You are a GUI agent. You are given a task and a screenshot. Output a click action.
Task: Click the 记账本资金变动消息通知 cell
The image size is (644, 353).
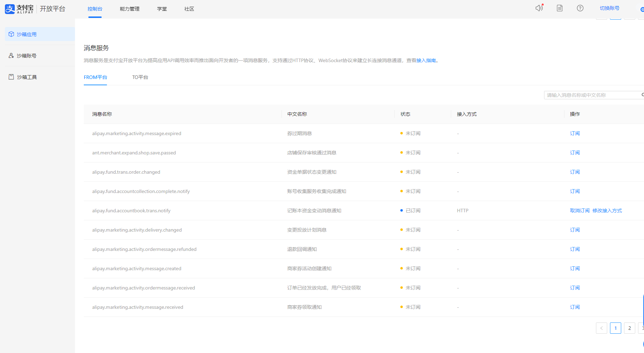[314, 211]
